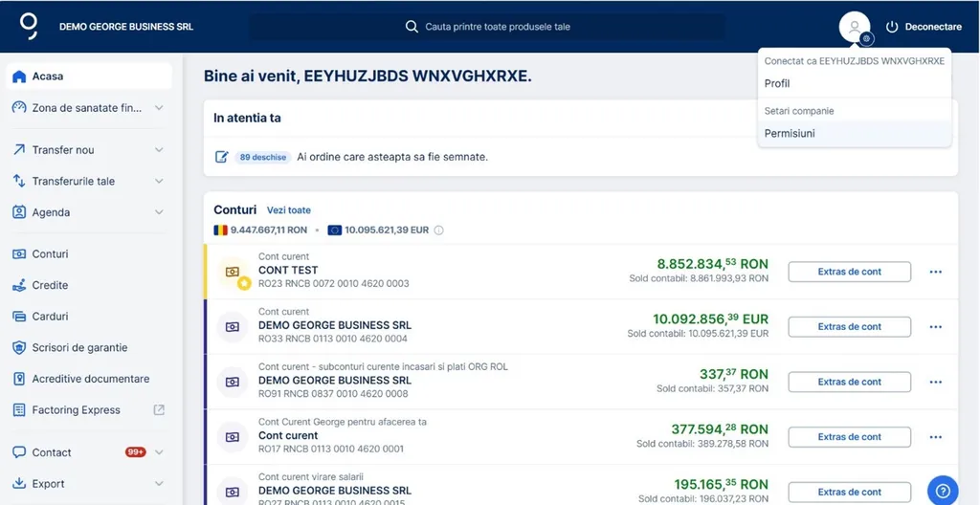Click the Credite sidebar icon
980x505 pixels.
point(19,285)
